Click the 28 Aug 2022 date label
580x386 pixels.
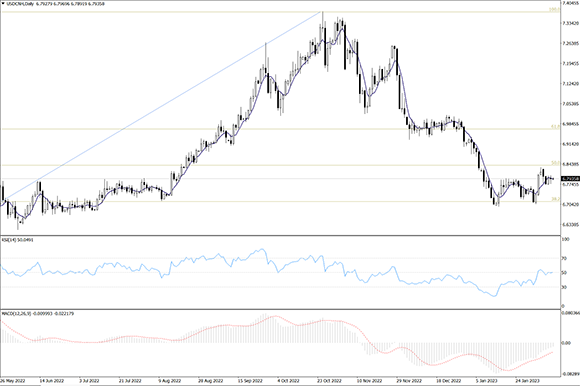point(210,380)
